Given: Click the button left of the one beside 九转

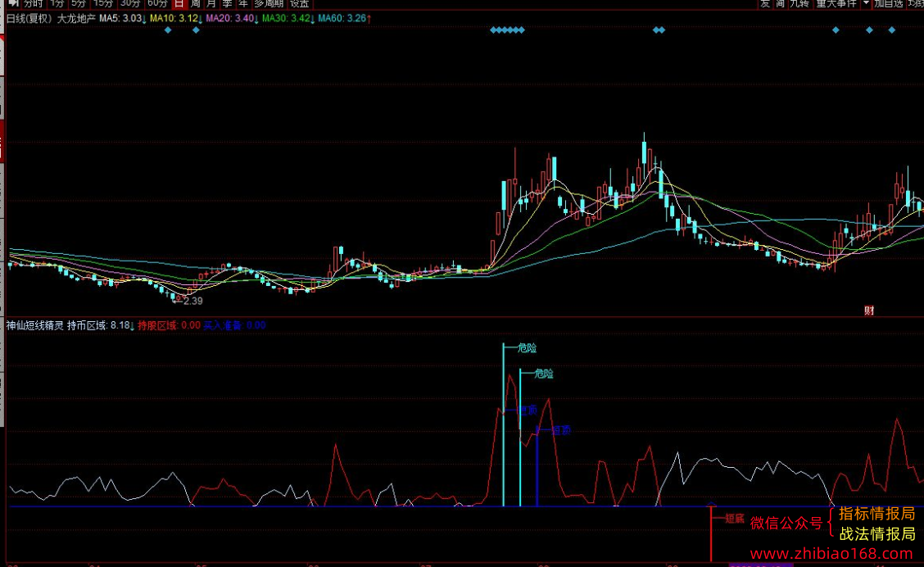Looking at the screenshot, I should point(765,3).
